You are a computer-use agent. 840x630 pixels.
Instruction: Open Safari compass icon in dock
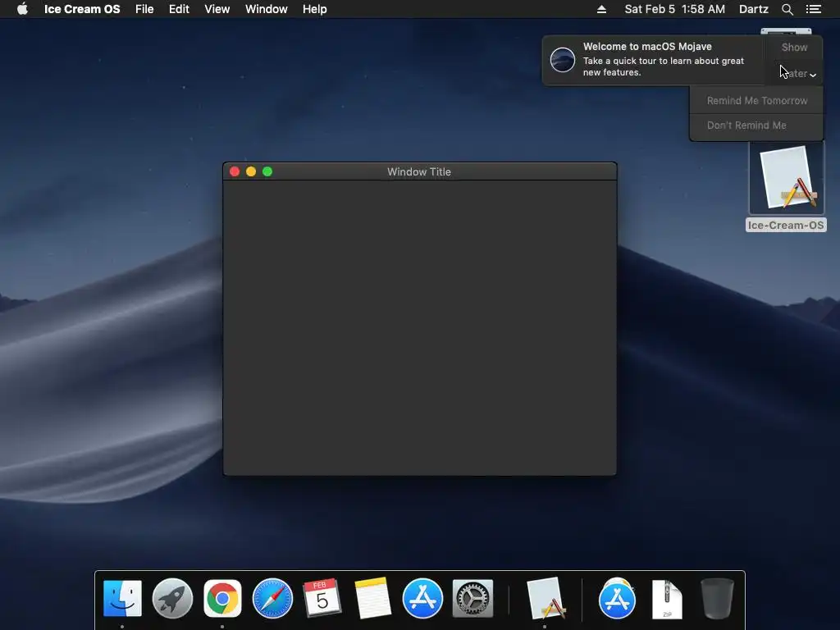272,598
